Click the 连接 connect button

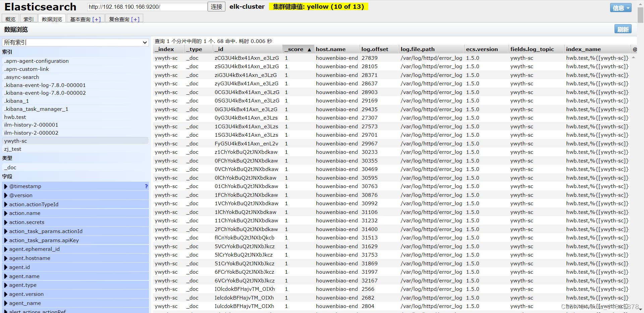217,7
